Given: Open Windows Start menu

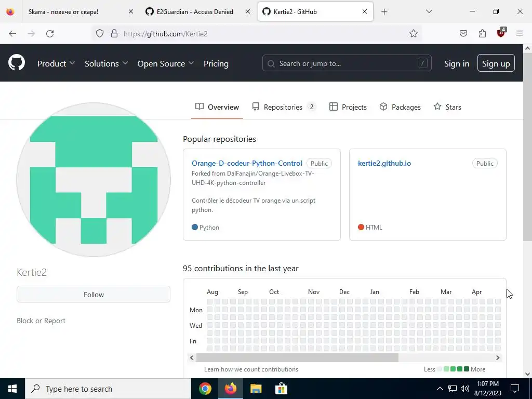Looking at the screenshot, I should [12, 389].
